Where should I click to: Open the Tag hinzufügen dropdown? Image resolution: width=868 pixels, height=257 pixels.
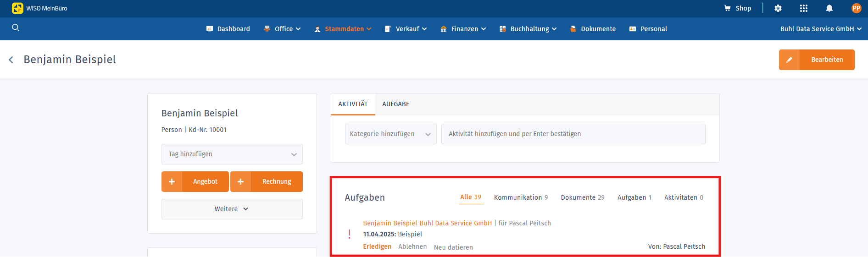coord(232,154)
